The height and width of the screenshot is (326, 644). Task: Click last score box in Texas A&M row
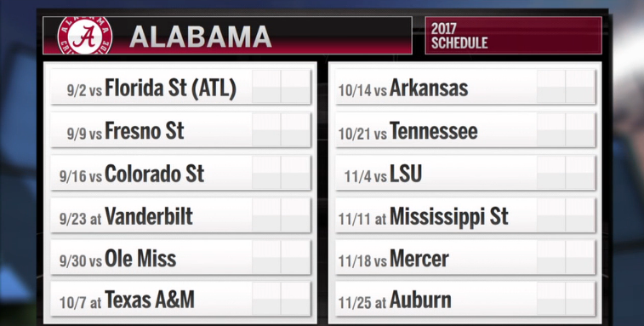295,299
